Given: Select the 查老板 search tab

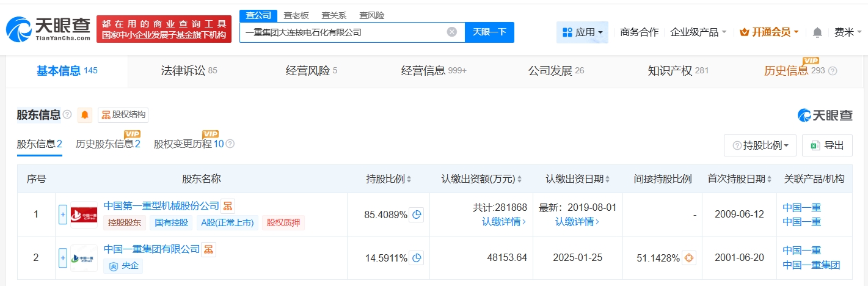Looking at the screenshot, I should 296,15.
